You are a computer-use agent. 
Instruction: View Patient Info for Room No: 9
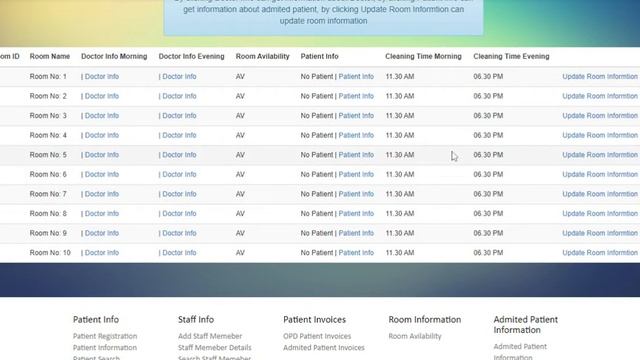point(356,233)
